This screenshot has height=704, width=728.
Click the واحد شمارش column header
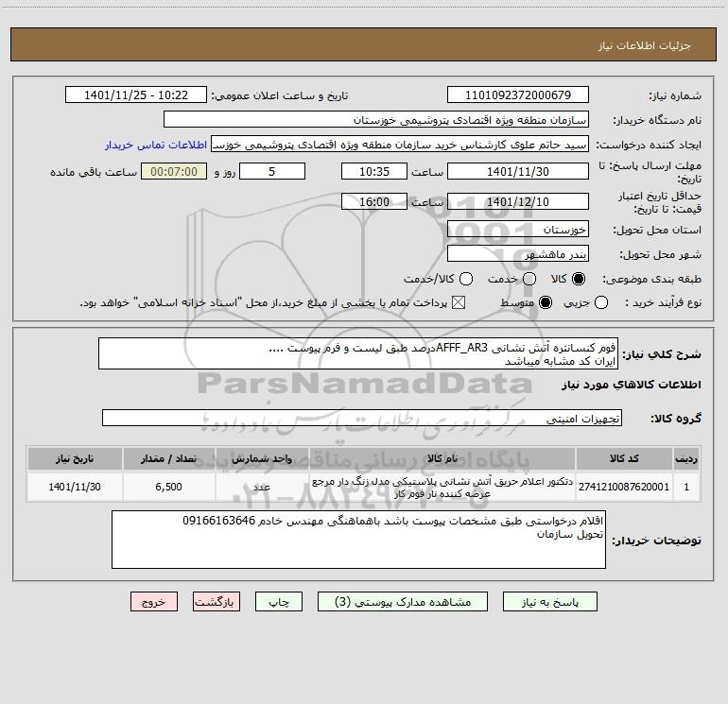[x=262, y=458]
